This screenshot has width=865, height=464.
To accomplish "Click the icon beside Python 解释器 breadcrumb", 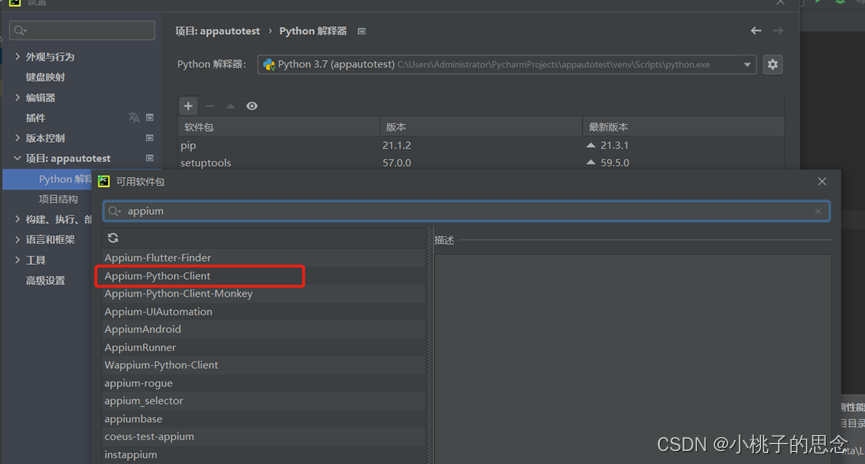I will [x=362, y=31].
